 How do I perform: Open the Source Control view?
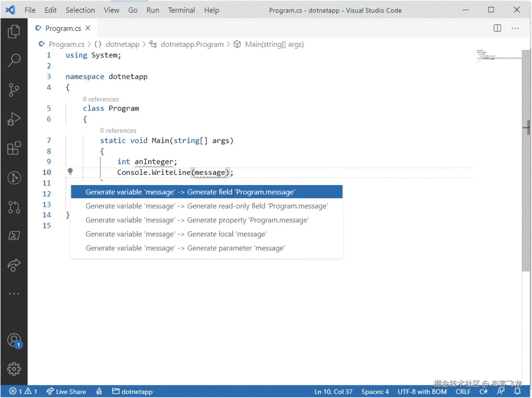[x=14, y=90]
